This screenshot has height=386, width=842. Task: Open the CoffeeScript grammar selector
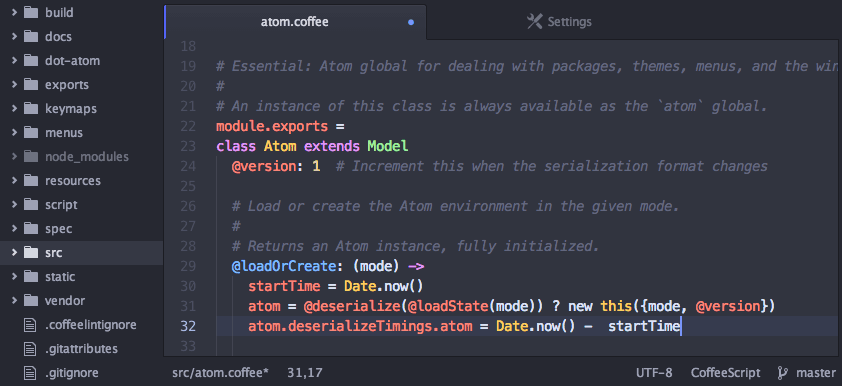pos(725,373)
